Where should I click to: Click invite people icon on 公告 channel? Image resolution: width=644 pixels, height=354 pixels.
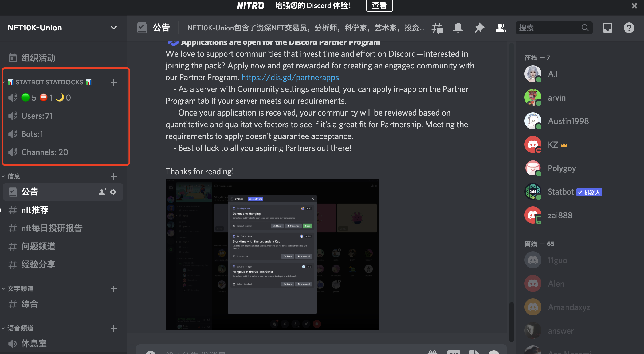click(x=102, y=192)
